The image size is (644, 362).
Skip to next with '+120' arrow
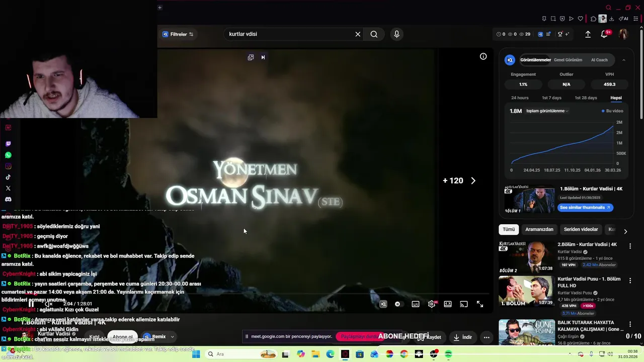[x=473, y=180]
